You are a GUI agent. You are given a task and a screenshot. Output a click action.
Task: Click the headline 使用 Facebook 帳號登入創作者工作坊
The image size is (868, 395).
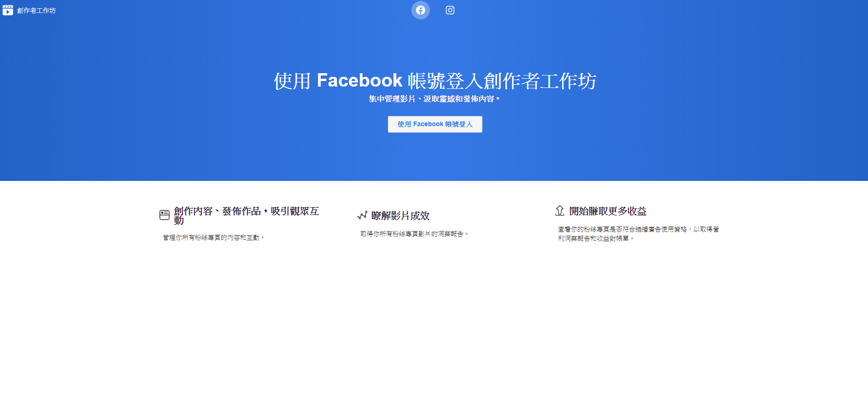click(435, 81)
